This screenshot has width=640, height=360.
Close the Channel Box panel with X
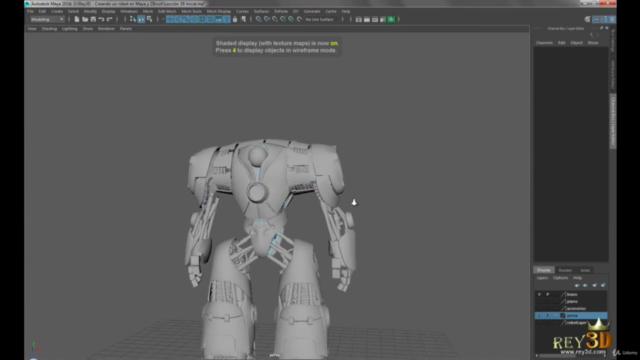point(607,28)
